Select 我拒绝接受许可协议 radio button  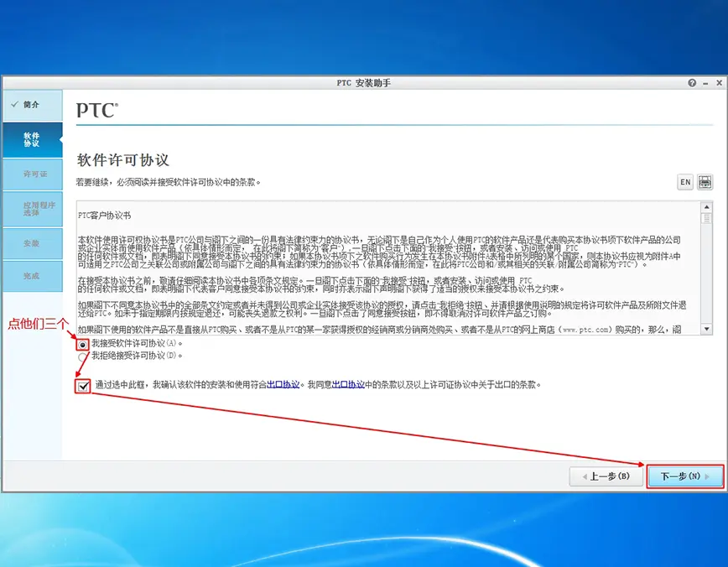click(x=83, y=356)
